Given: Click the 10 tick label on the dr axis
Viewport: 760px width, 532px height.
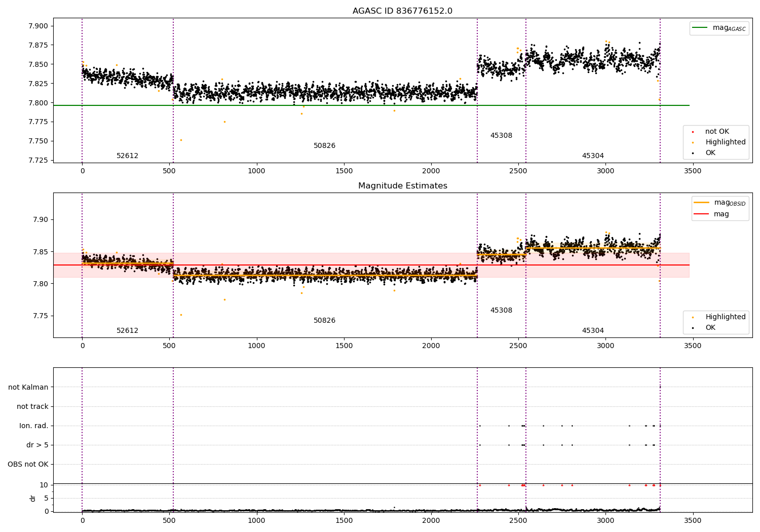Looking at the screenshot, I should click(x=44, y=485).
